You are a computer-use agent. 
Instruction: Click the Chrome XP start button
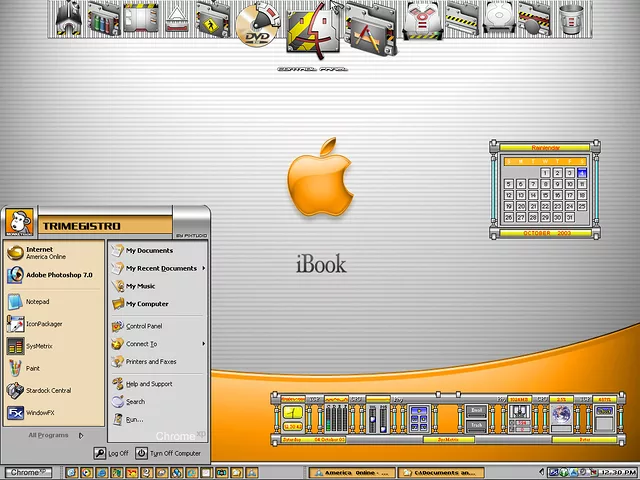coord(28,473)
